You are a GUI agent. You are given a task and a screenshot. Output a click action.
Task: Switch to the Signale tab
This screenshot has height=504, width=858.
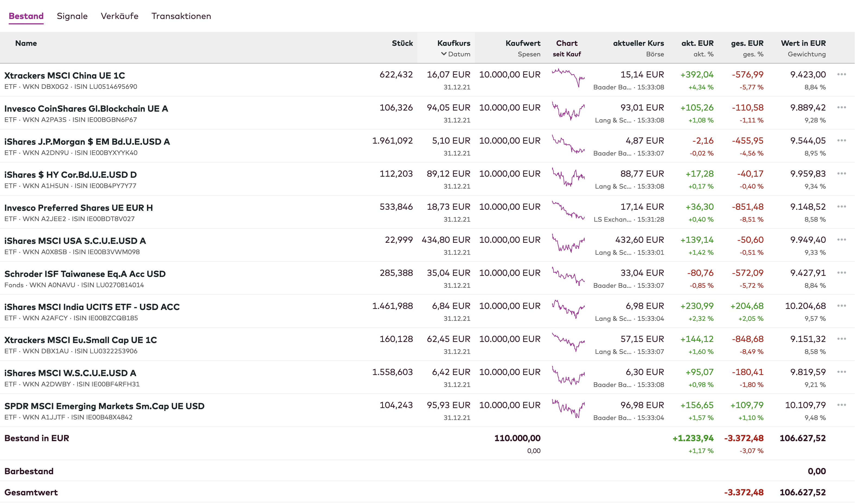[x=72, y=16]
